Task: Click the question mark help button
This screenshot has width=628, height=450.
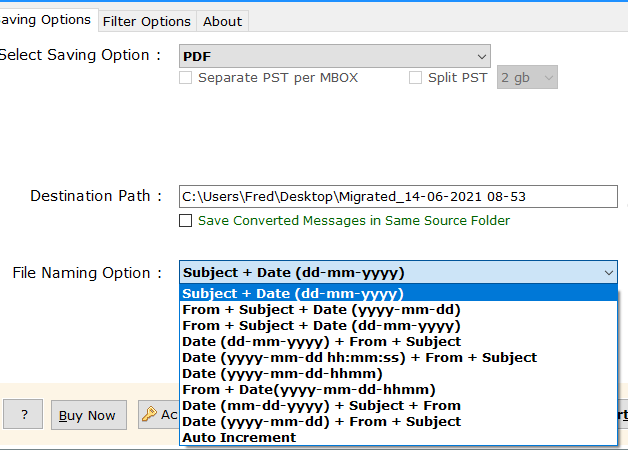Action: click(23, 414)
